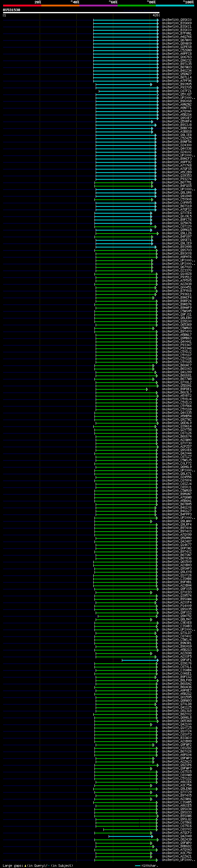This screenshot has height=868, width=197.
Task: Select hit label UniRef100_Q9SXE7
Action: pos(176,118)
